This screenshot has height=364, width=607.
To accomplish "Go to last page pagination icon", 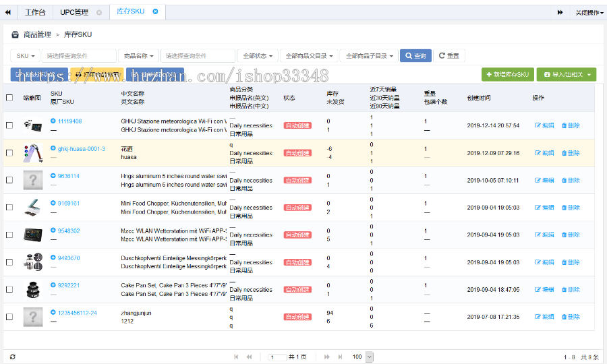I will [x=341, y=357].
